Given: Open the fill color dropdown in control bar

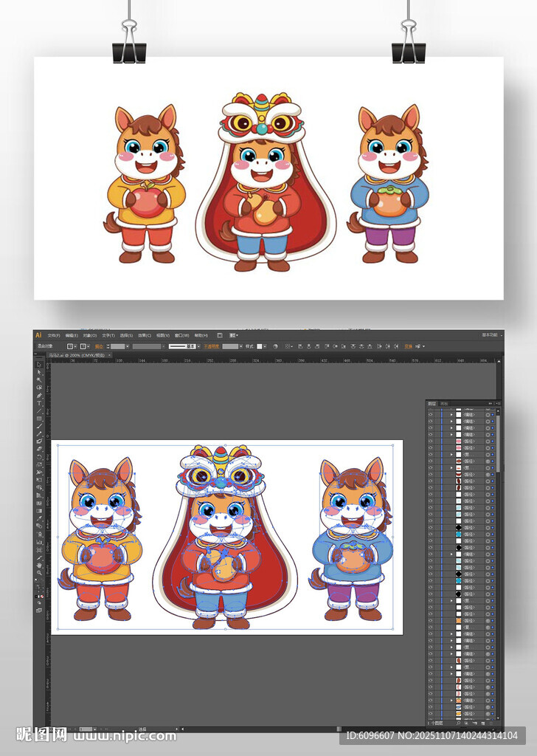Looking at the screenshot, I should click(x=75, y=346).
